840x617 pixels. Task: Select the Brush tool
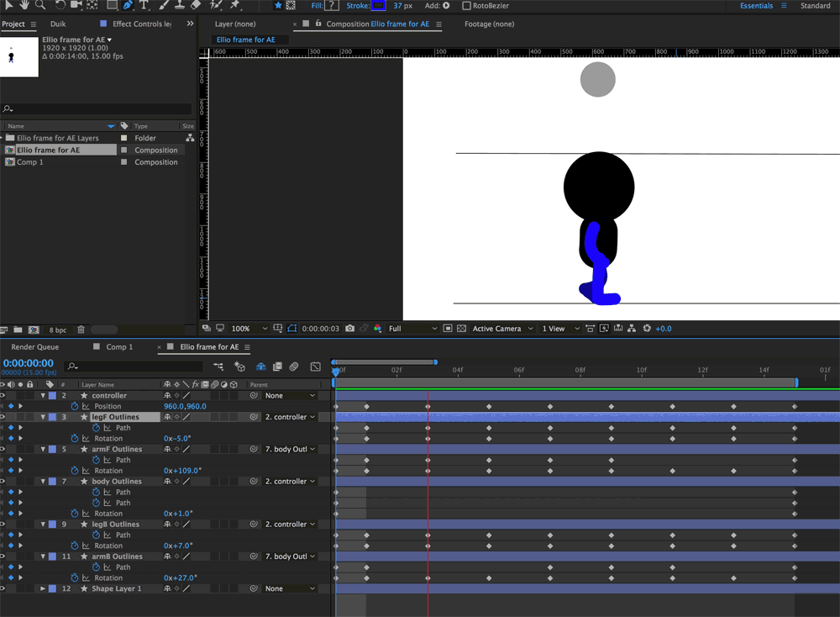tap(162, 7)
